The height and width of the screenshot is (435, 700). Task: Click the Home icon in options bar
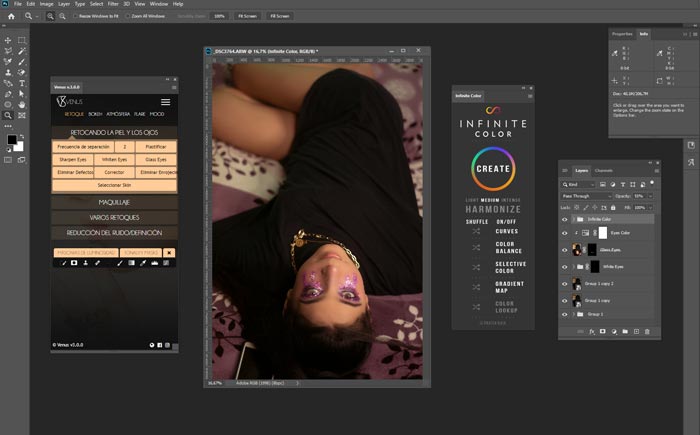click(11, 16)
